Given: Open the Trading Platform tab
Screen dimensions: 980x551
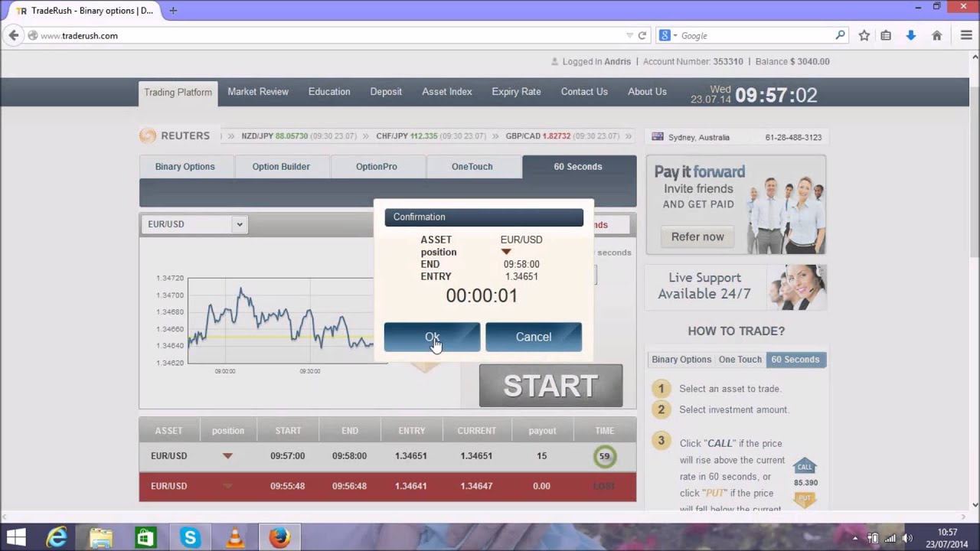Looking at the screenshot, I should [178, 93].
